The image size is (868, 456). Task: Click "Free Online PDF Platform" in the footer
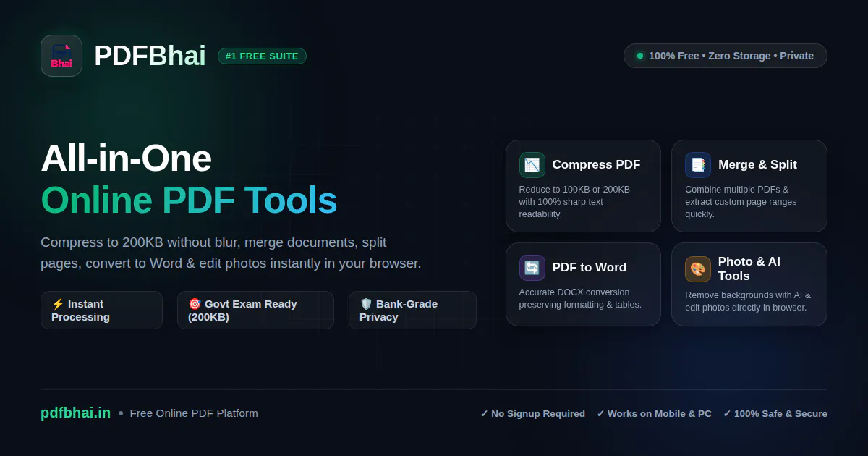(194, 413)
